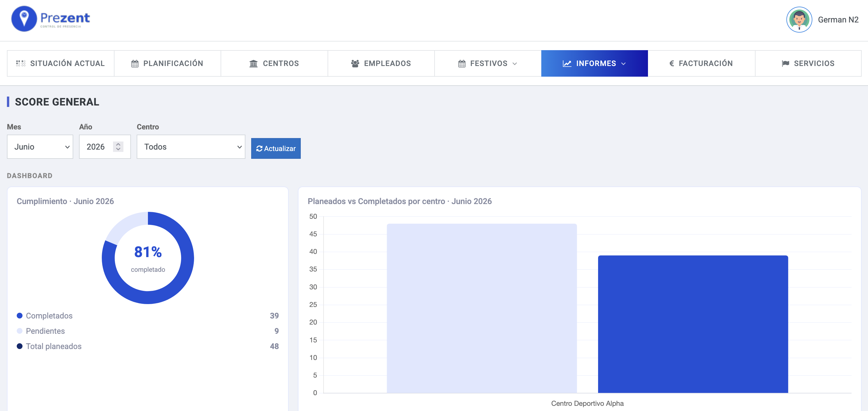The height and width of the screenshot is (411, 868).
Task: Click the Festivos calendar icon
Action: tap(462, 63)
